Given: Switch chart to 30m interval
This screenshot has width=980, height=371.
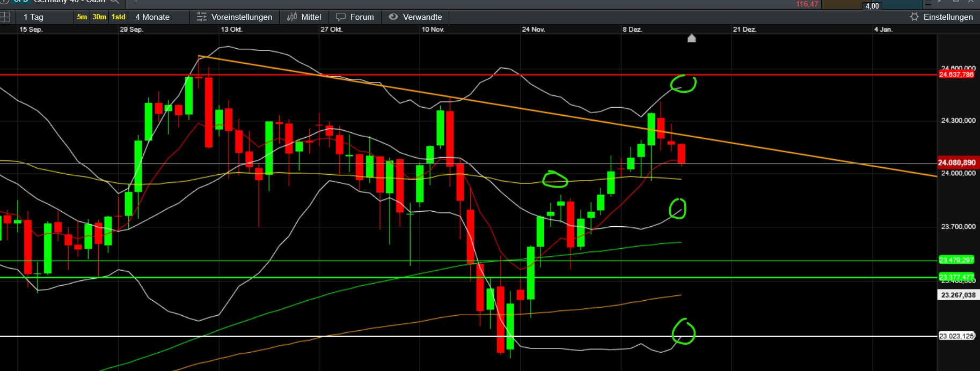Looking at the screenshot, I should pyautogui.click(x=99, y=17).
